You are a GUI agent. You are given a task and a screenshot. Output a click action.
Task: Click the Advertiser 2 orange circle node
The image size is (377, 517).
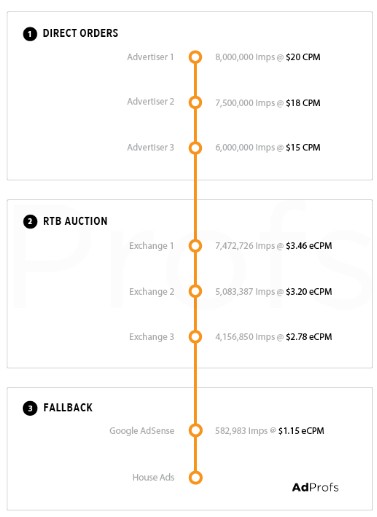[x=195, y=102]
